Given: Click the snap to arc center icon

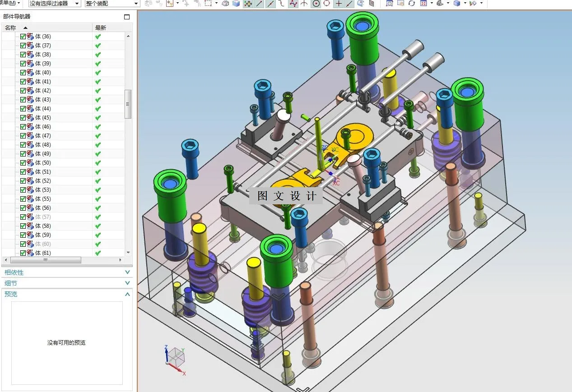Looking at the screenshot, I should point(316,4).
